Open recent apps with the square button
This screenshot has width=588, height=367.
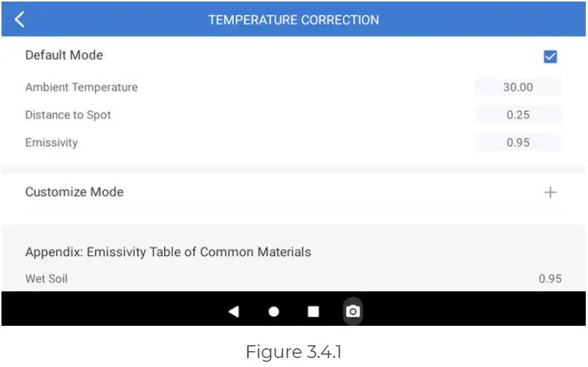(313, 312)
